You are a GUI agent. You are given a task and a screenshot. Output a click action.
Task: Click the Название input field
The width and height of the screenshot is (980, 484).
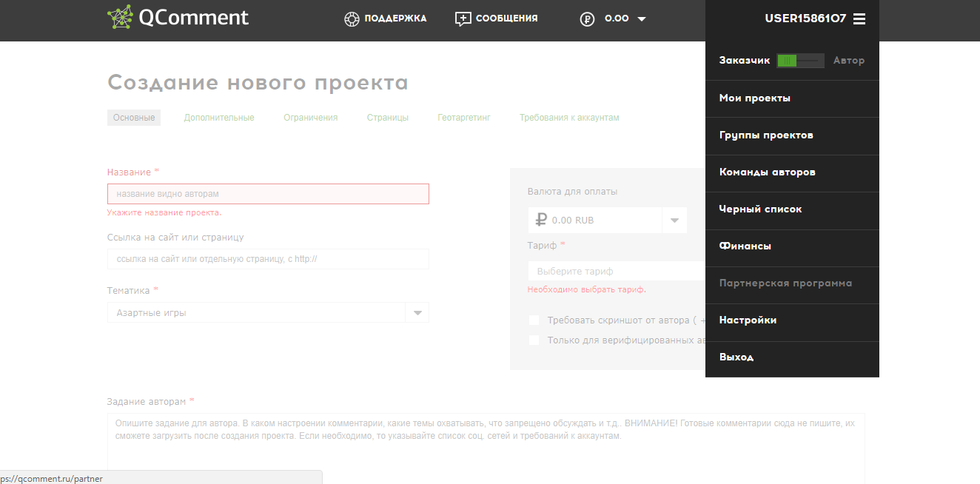[268, 193]
